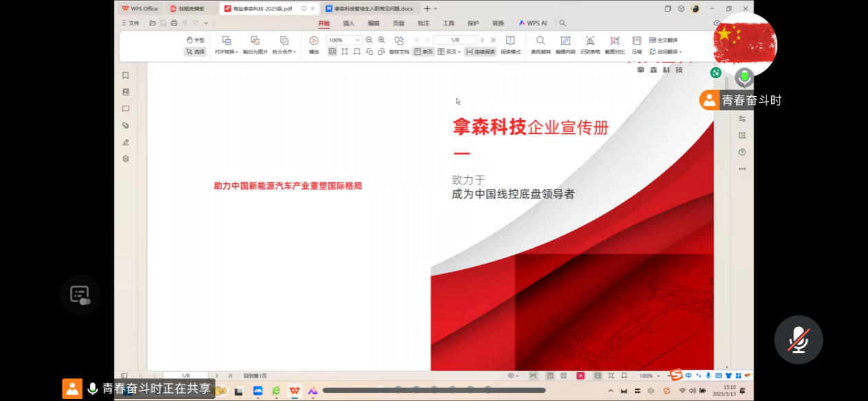Image resolution: width=868 pixels, height=401 pixels.
Task: Add a new tab with the plus button
Action: (427, 8)
